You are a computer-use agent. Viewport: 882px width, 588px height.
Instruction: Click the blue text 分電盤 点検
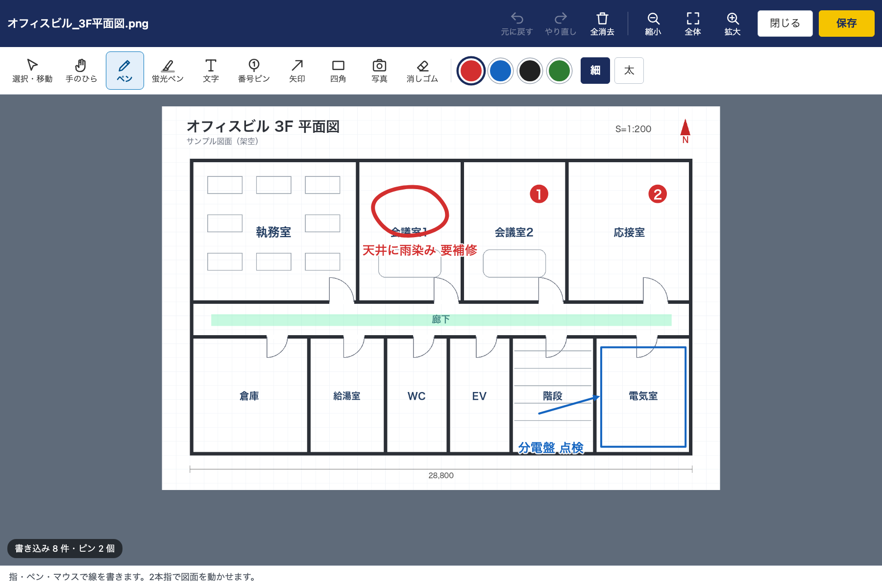(551, 448)
